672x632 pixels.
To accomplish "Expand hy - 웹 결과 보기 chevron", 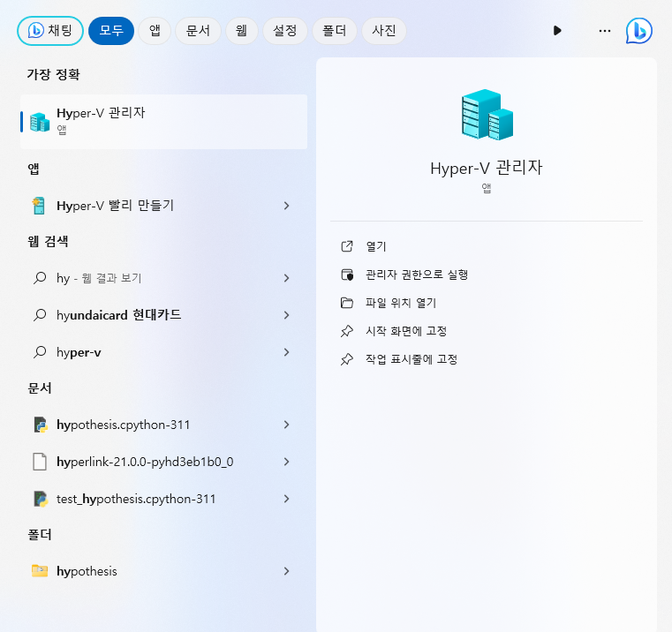I will pos(286,278).
